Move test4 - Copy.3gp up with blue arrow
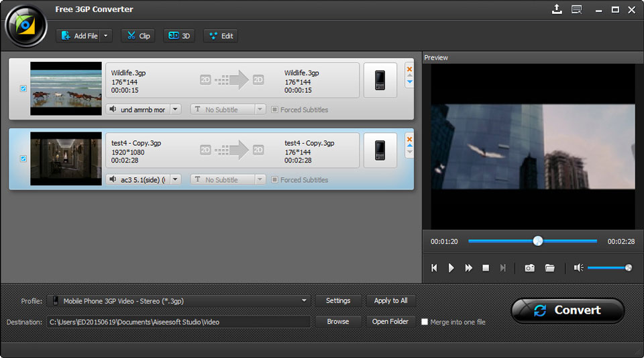This screenshot has height=358, width=644. pos(409,146)
